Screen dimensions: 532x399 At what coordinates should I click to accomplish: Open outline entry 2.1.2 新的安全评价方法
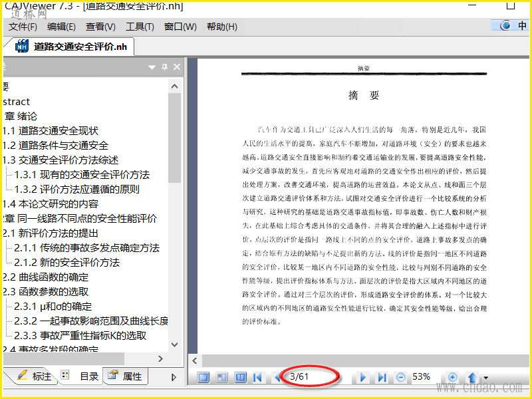tap(67, 262)
